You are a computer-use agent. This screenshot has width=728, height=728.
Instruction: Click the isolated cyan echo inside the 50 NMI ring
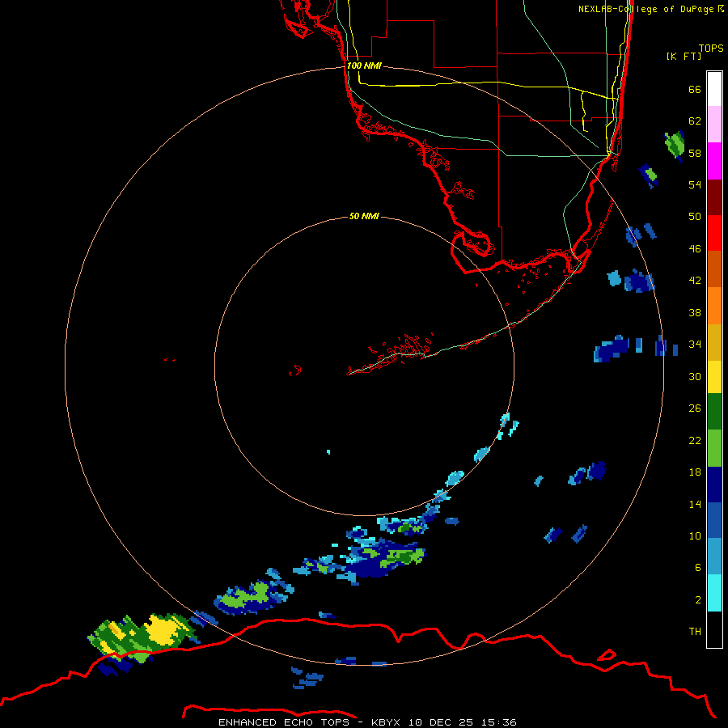coord(328,451)
